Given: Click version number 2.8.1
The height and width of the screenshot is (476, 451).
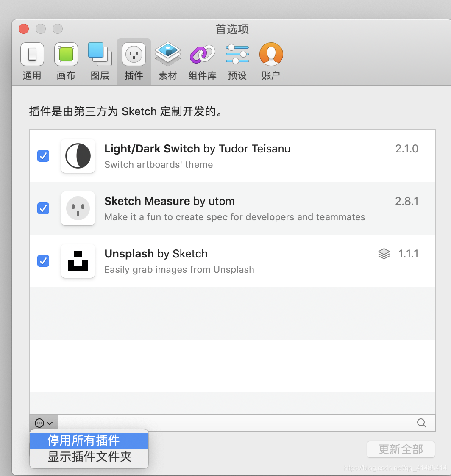Looking at the screenshot, I should [406, 201].
